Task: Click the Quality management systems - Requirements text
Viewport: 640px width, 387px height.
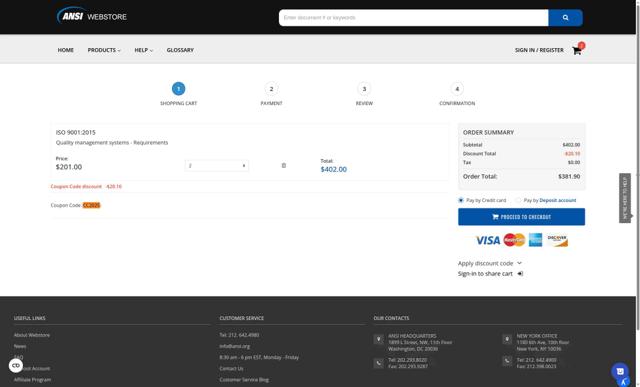Action: 112,142
